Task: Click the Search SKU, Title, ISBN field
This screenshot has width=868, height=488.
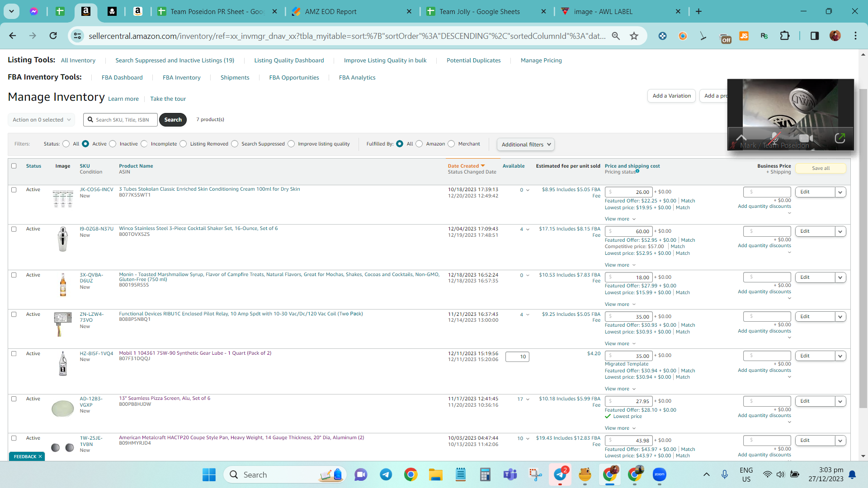Action: point(120,120)
